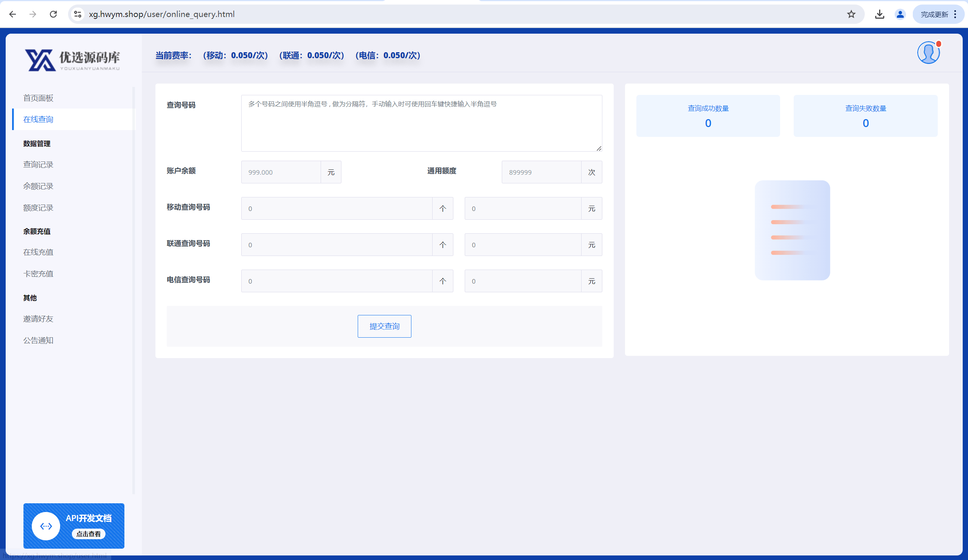Click the sidebar vertical scrollbar

[134, 291]
